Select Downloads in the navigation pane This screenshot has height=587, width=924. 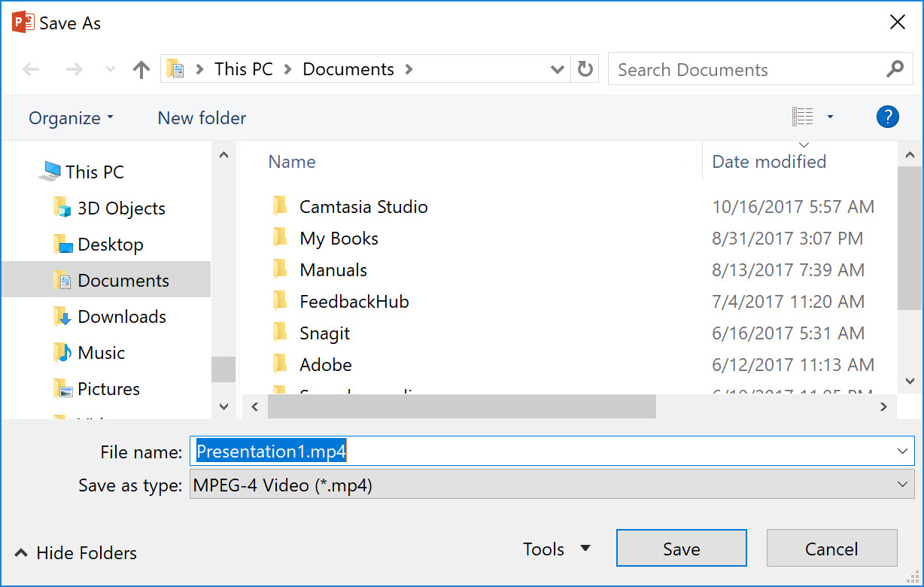(122, 317)
